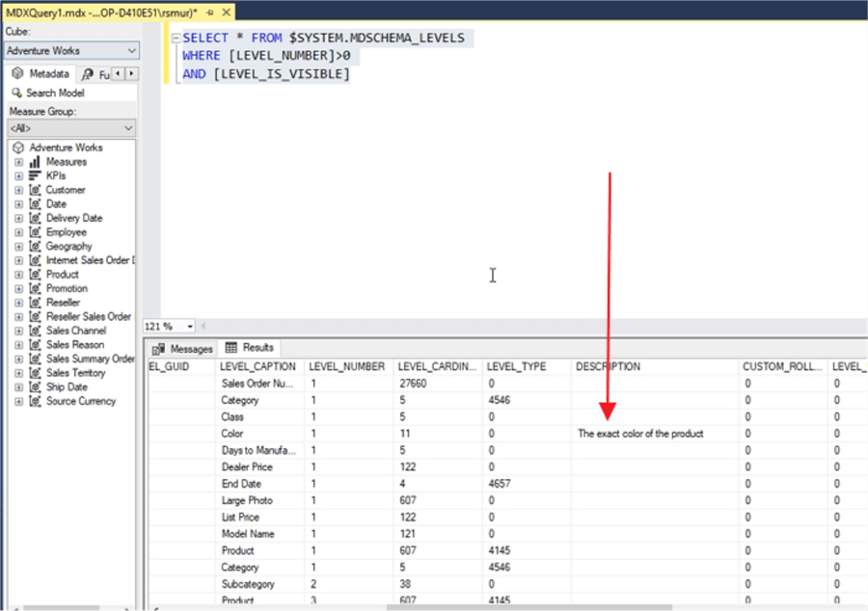This screenshot has height=611, width=868.
Task: Click the Delivery Date dimension icon
Action: pyautogui.click(x=35, y=219)
